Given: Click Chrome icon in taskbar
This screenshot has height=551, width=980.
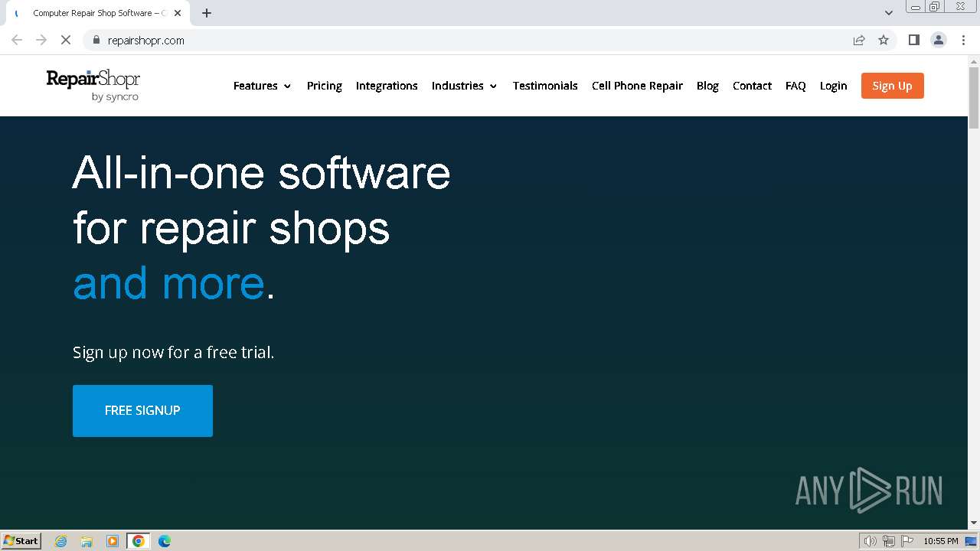Looking at the screenshot, I should tap(139, 541).
